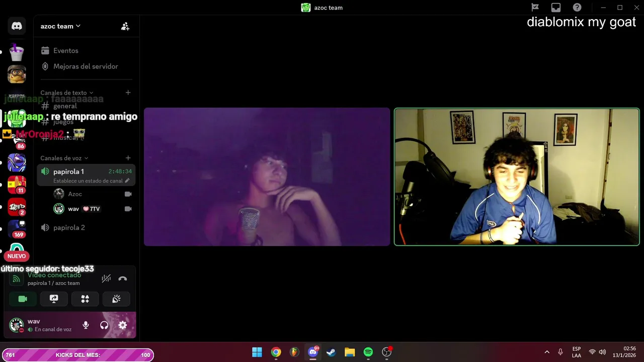This screenshot has height=362, width=644.
Task: Expand the azoc team server menu
Action: 61,26
